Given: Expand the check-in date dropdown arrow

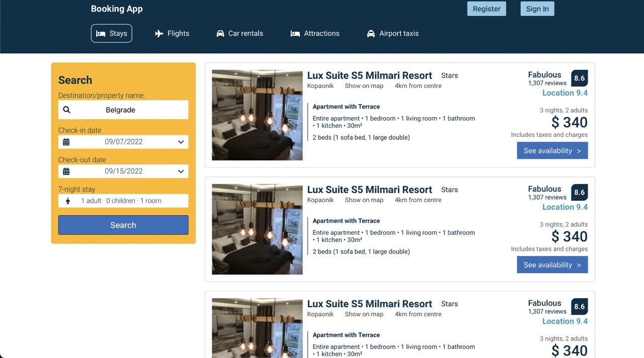Looking at the screenshot, I should (181, 142).
